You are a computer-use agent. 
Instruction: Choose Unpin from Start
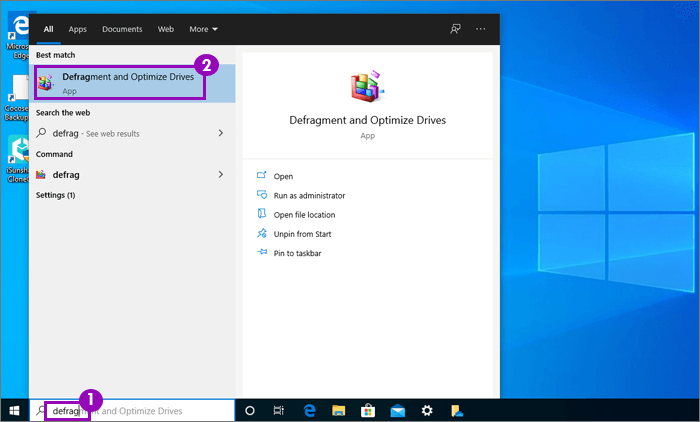click(x=302, y=234)
